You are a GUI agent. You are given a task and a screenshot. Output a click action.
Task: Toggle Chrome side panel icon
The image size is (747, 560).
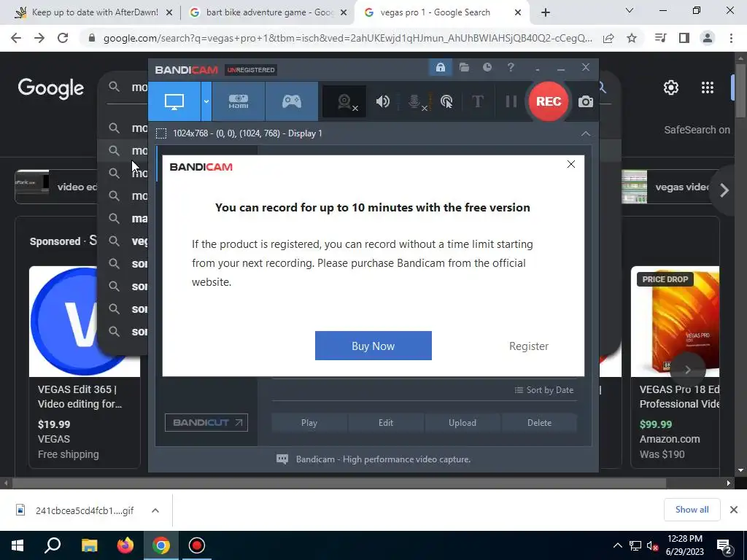(x=684, y=38)
